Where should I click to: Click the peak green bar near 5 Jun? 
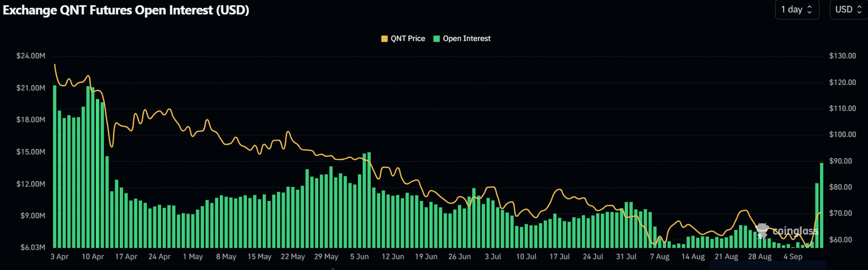click(369, 200)
